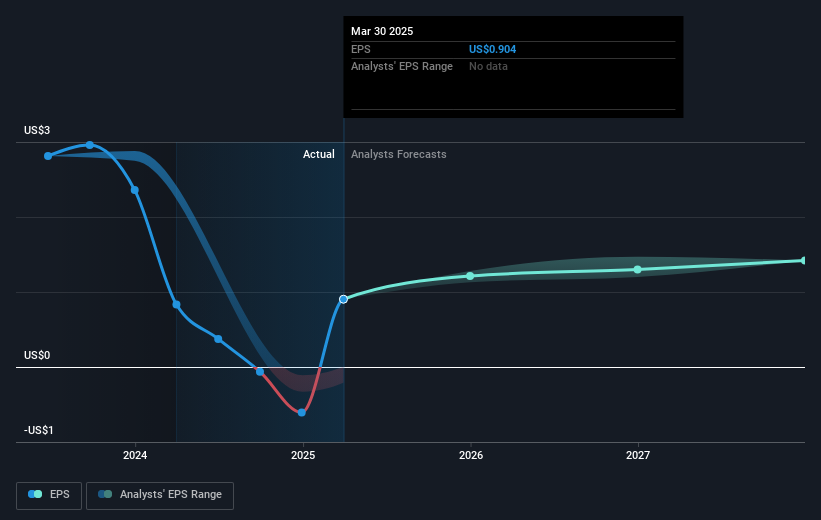The image size is (821, 520).
Task: Select the 2026 forecast EPS point
Action: click(470, 276)
